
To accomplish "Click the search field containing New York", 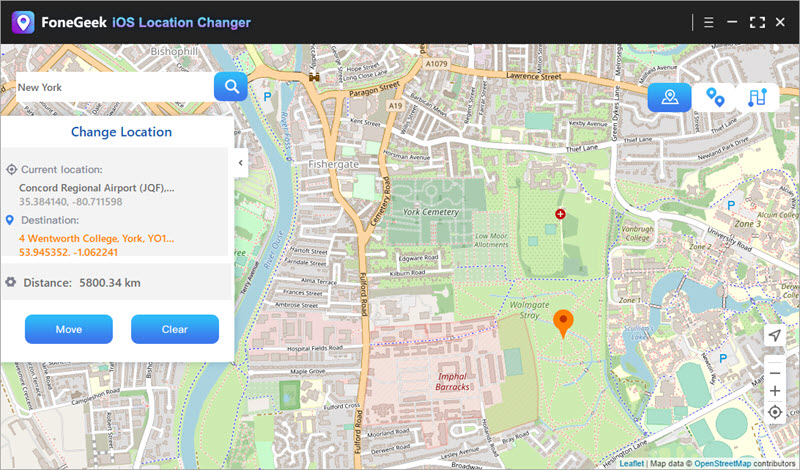I will tap(112, 87).
